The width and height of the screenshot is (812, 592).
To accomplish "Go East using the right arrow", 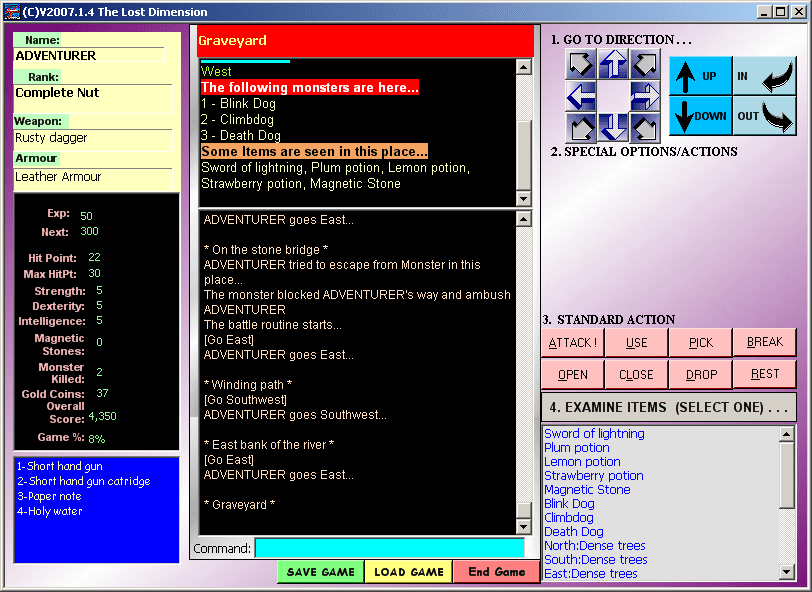I will tap(645, 97).
